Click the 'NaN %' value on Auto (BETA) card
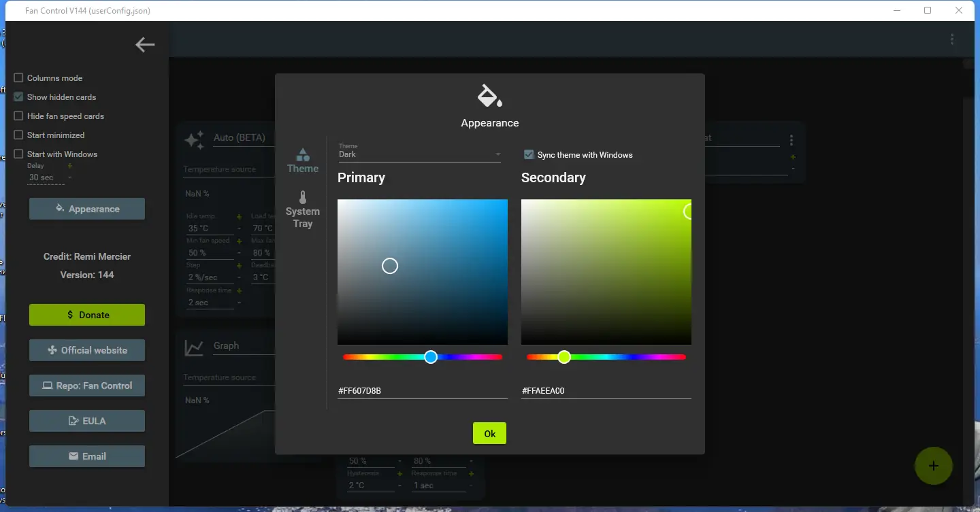The height and width of the screenshot is (512, 980). click(x=197, y=194)
